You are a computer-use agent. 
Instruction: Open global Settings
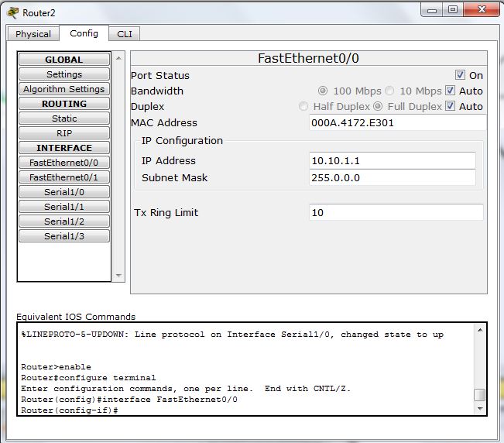point(64,74)
